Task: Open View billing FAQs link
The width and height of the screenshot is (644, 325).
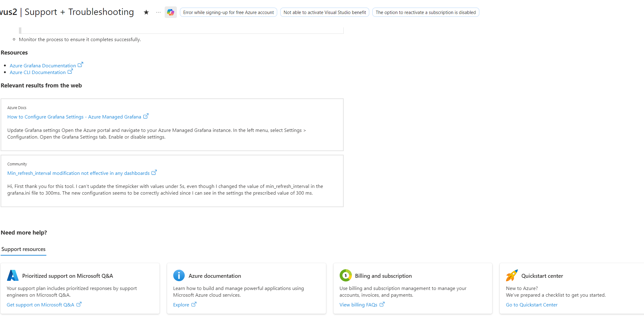Action: tap(358, 305)
